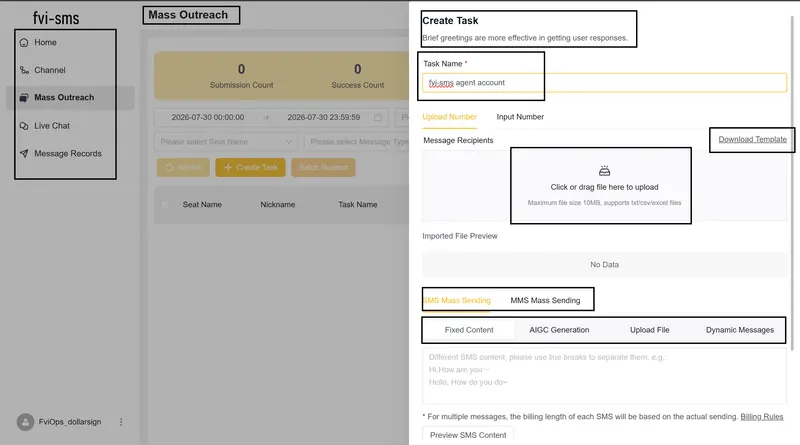Viewport: 800px width, 445px height.
Task: Click the Batch Resend button
Action: 323,167
